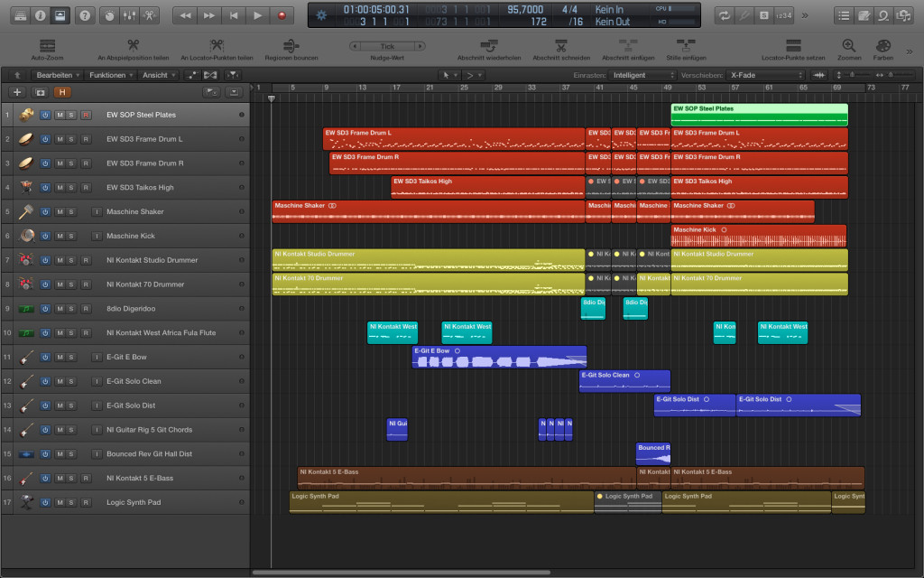Adjust the horizontal zoom slider

point(891,75)
